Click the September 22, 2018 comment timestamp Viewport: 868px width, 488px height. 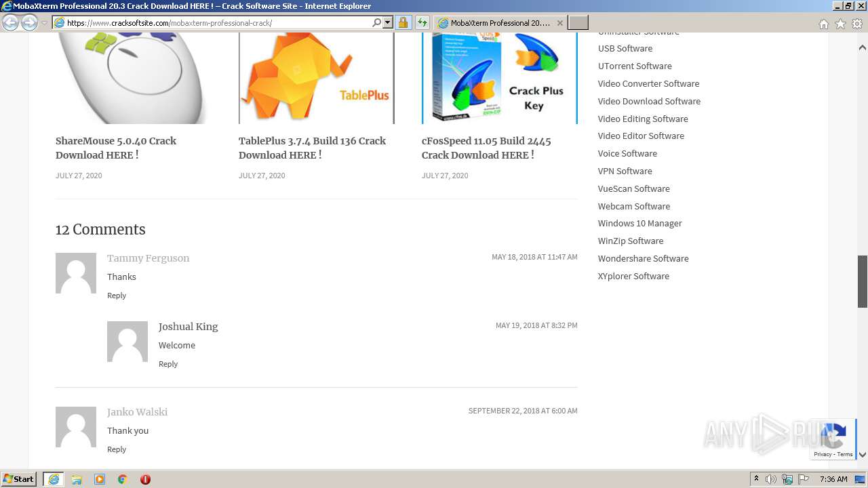(523, 411)
